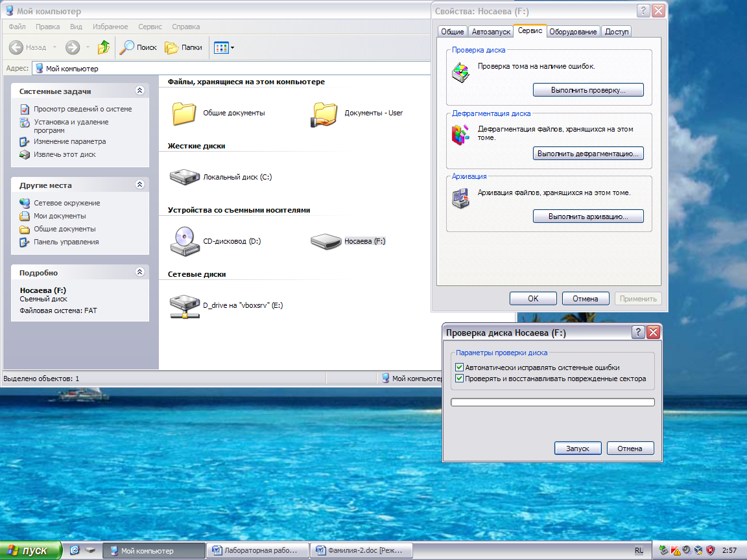The width and height of the screenshot is (747, 560).
Task: Click the disk check icon in properties
Action: [460, 73]
